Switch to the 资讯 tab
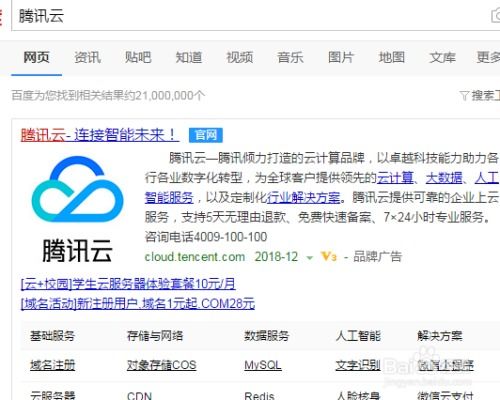 (87, 57)
